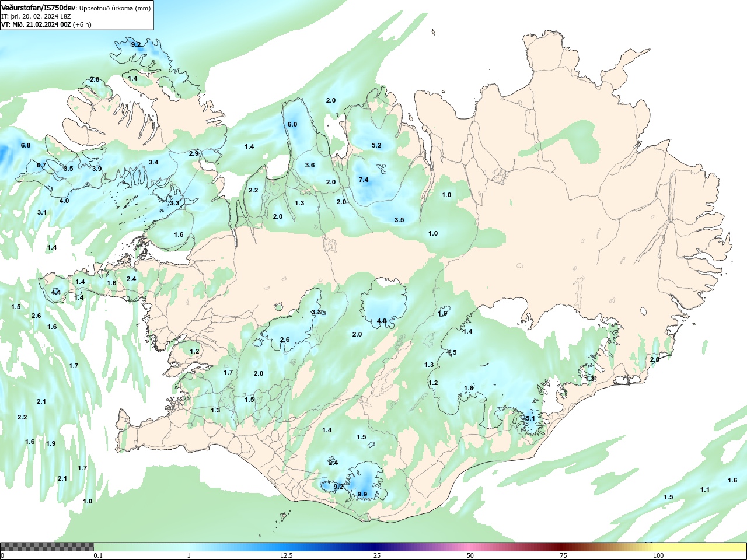Click the 50 tick label on the color scale

(470, 555)
